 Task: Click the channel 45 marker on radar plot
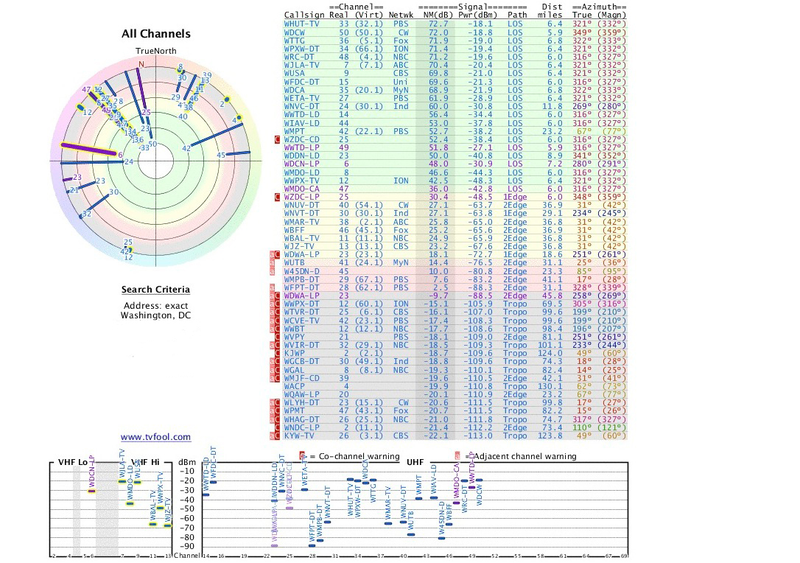[221, 155]
